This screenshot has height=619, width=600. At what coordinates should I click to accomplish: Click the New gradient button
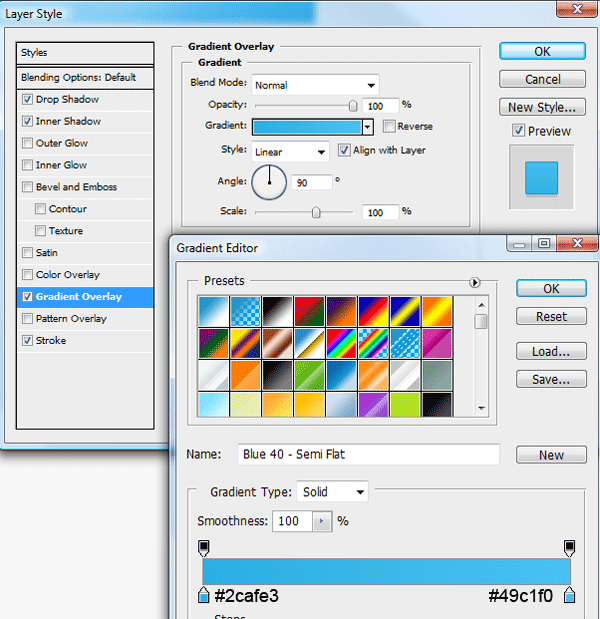(x=551, y=455)
